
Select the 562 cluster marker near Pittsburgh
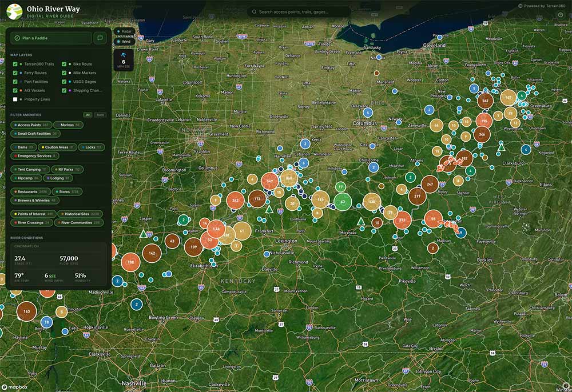[485, 101]
